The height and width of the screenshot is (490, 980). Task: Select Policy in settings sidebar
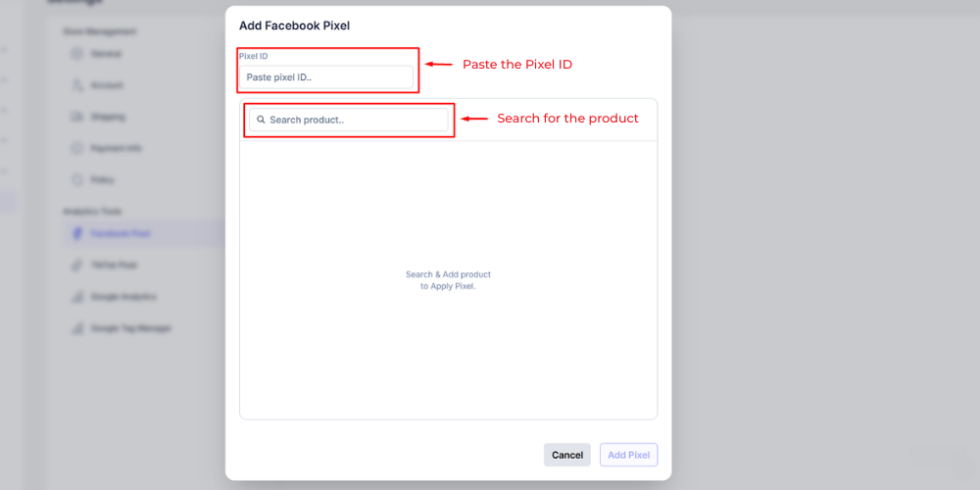click(102, 179)
